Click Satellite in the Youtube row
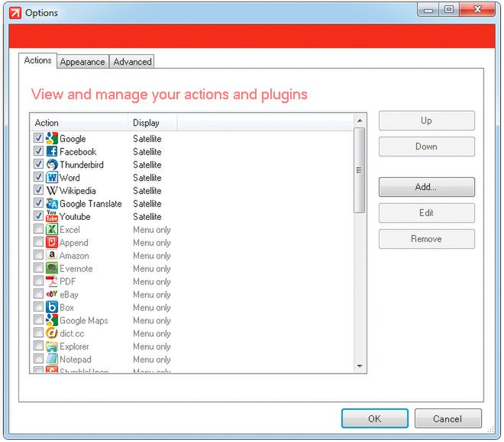This screenshot has width=504, height=442. coord(147,217)
